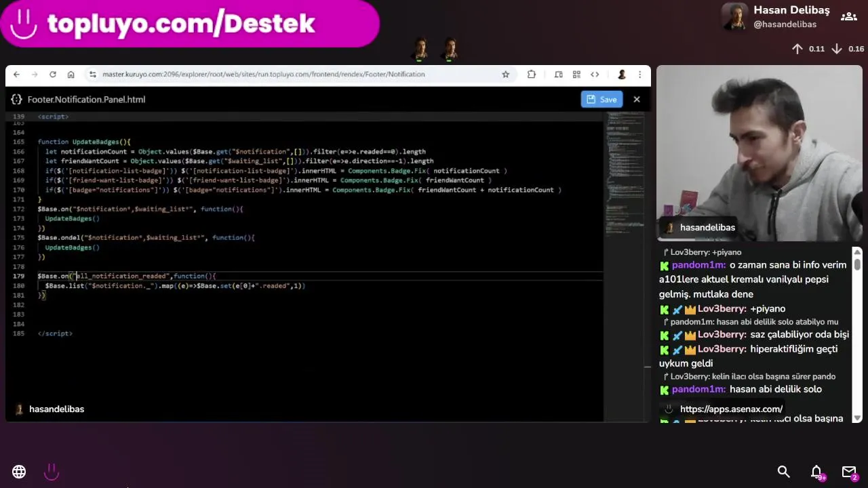The image size is (868, 488).
Task: Click Lov3berry's 'saz çalabiliyor oda bişi' message
Action: (x=800, y=335)
